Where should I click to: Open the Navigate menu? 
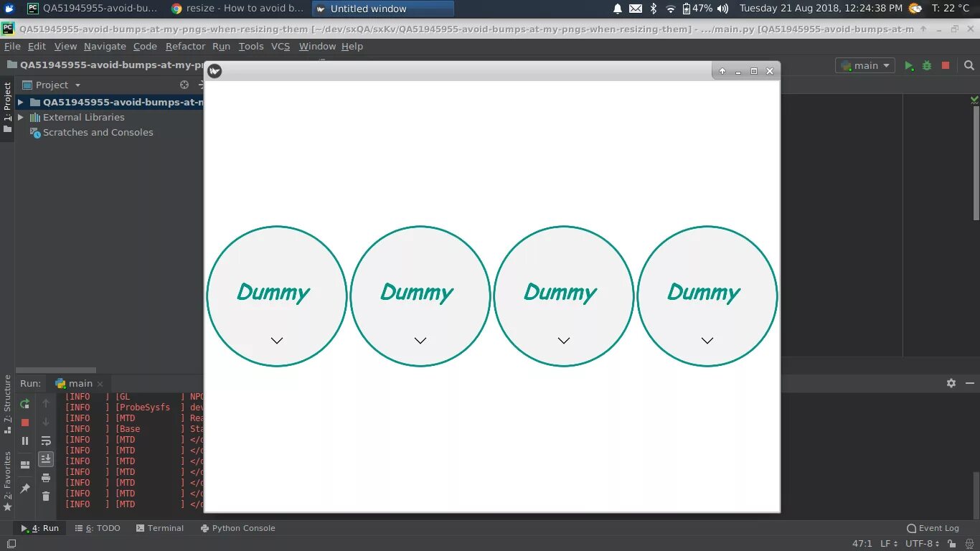[x=105, y=46]
